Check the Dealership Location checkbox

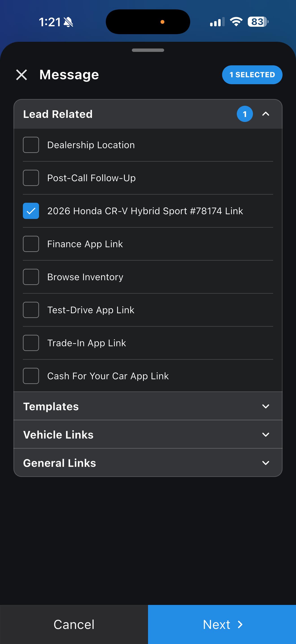[31, 145]
